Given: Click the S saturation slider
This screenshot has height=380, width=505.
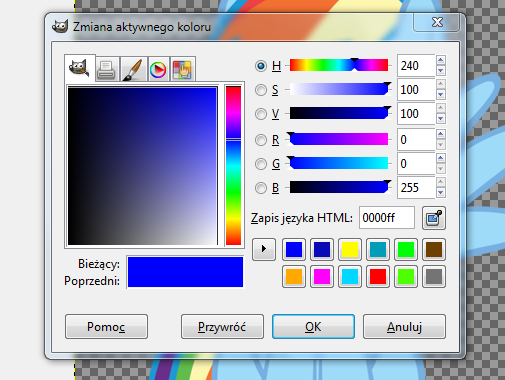Looking at the screenshot, I should click(x=339, y=89).
